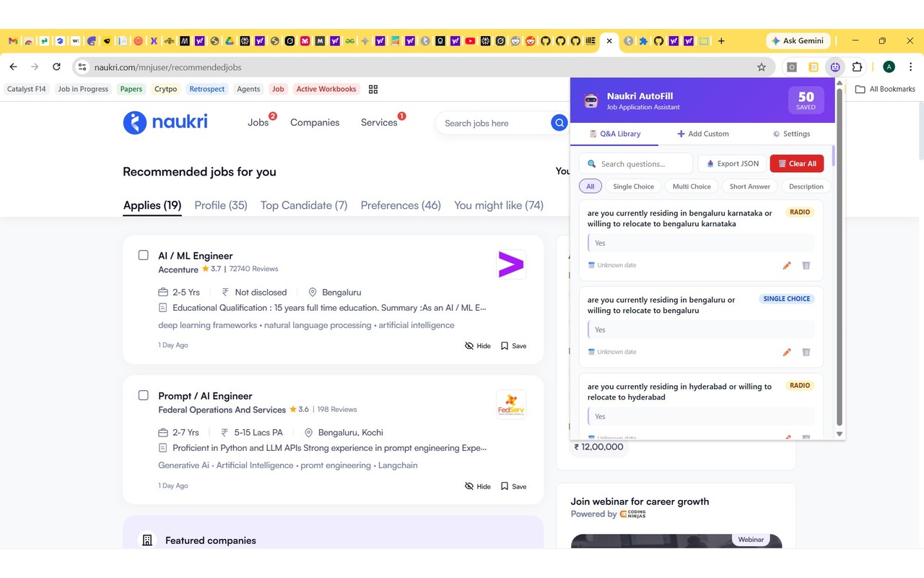Open the Add Custom tab
The height and width of the screenshot is (578, 924).
point(703,134)
